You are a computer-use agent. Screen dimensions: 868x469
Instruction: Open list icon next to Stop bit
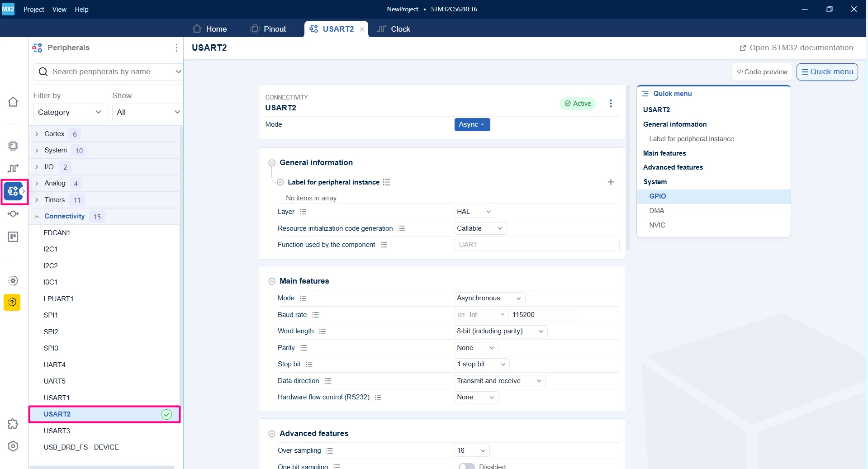click(x=309, y=365)
